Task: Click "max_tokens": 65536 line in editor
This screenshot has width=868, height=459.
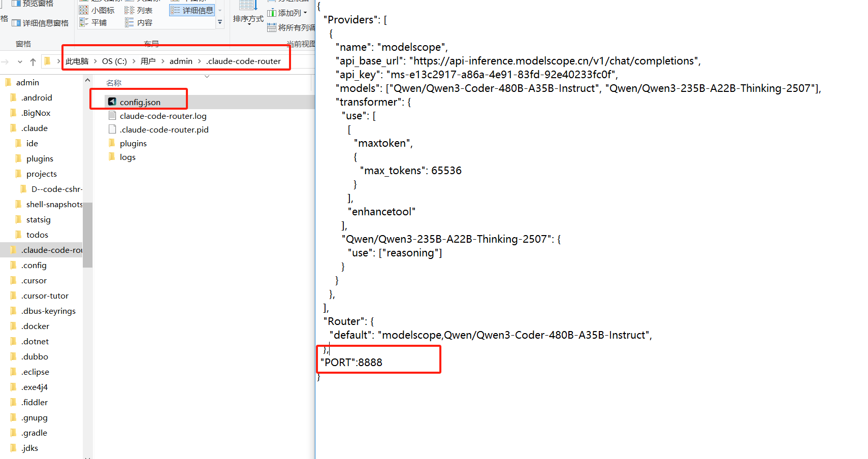Action: (411, 171)
